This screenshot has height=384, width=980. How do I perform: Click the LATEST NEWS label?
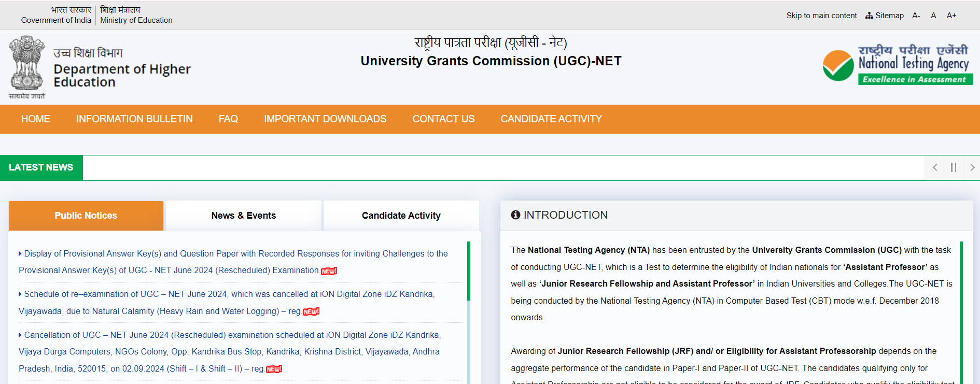[x=41, y=167]
